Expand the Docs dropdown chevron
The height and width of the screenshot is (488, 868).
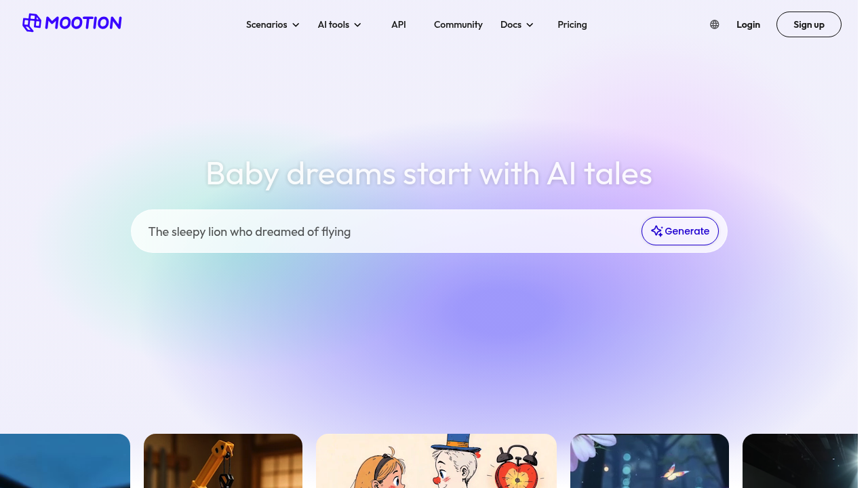coord(530,25)
